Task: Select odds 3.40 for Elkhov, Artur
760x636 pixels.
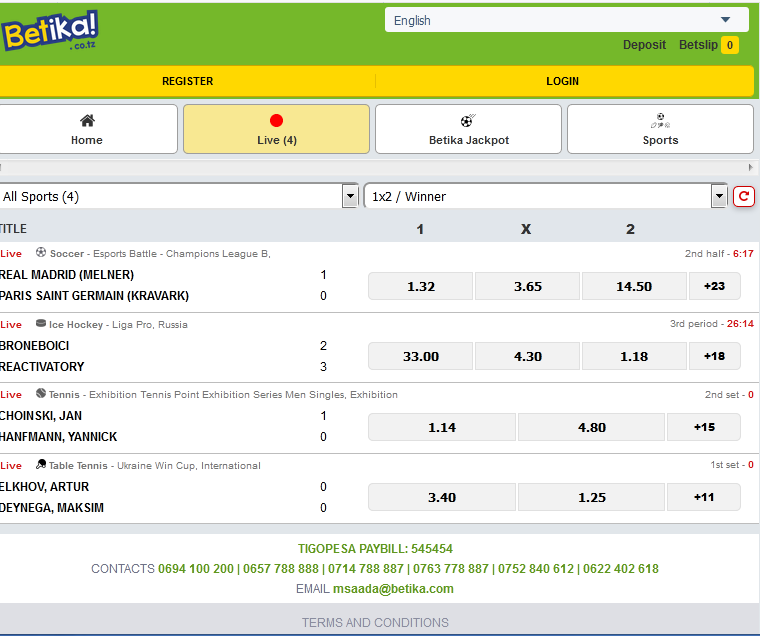Action: 442,497
